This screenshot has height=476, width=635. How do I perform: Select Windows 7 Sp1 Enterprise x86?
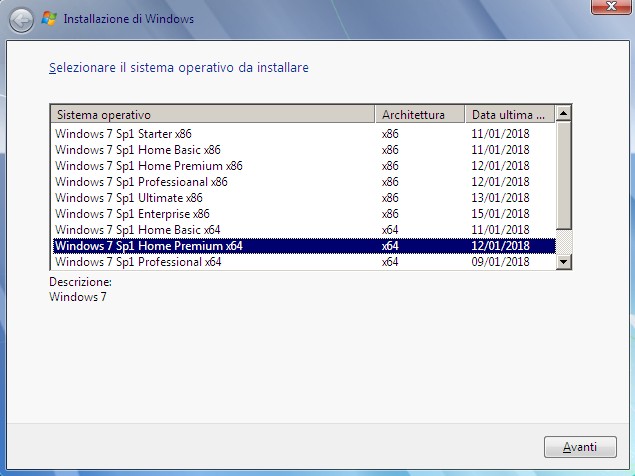[x=304, y=214]
